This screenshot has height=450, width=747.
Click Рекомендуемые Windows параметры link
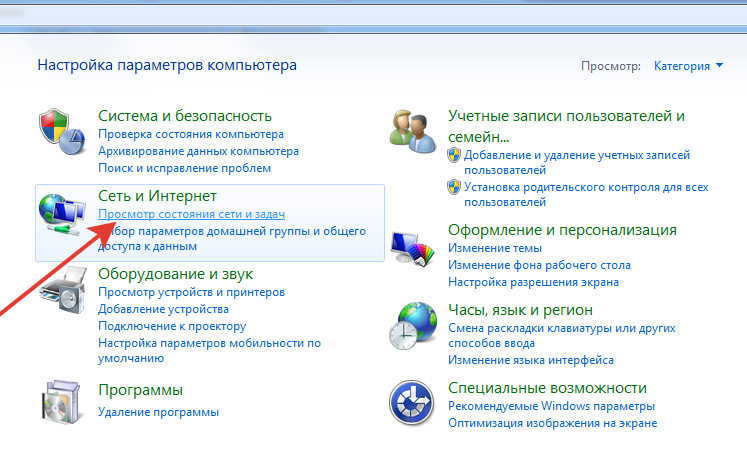point(551,406)
